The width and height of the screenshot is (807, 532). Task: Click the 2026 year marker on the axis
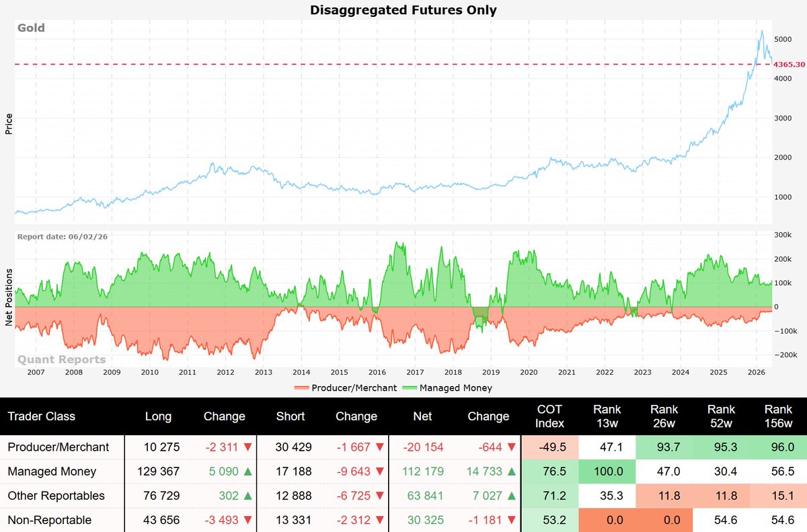pos(757,372)
